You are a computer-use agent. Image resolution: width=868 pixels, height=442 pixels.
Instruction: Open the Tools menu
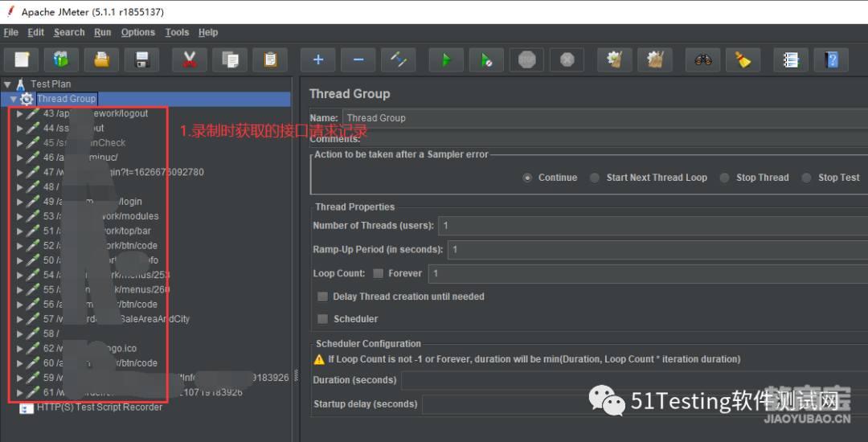point(177,32)
